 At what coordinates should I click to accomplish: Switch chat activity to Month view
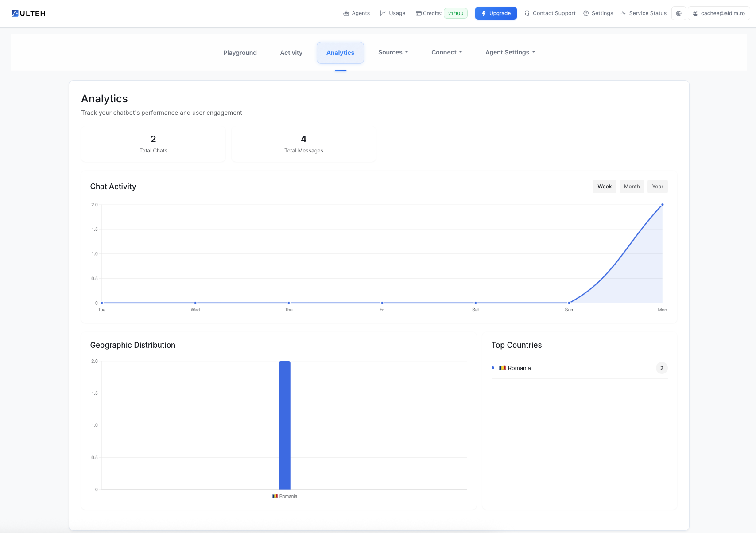click(632, 186)
